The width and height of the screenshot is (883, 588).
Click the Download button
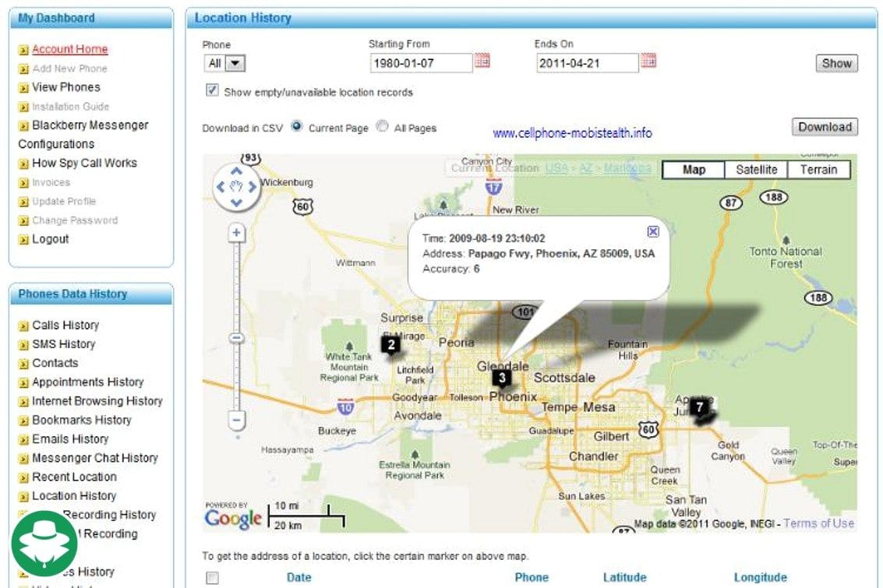[x=825, y=127]
